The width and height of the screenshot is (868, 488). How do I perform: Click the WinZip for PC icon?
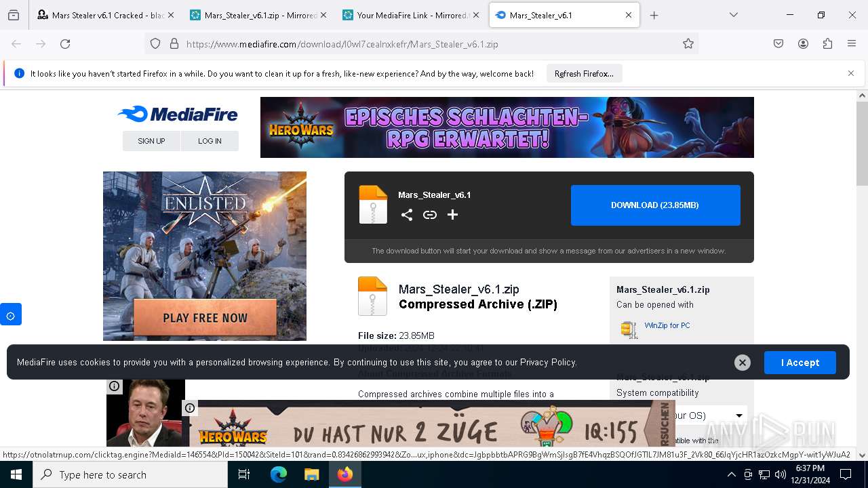click(x=629, y=329)
